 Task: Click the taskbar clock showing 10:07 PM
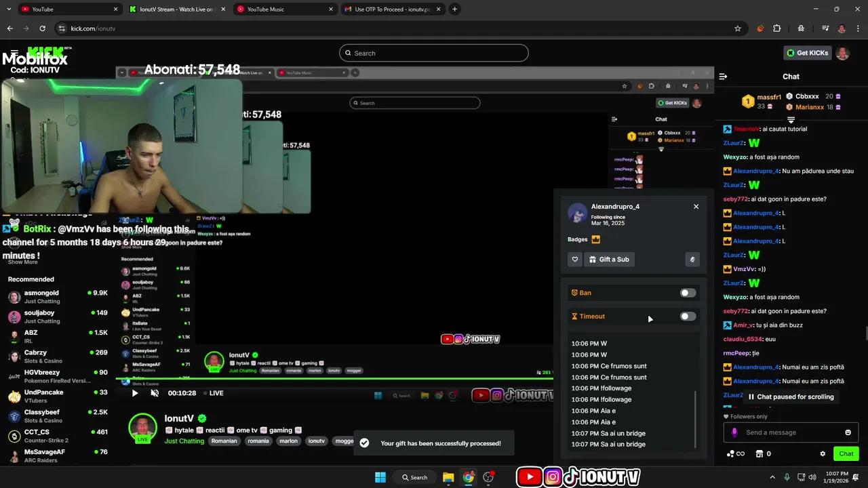(837, 477)
